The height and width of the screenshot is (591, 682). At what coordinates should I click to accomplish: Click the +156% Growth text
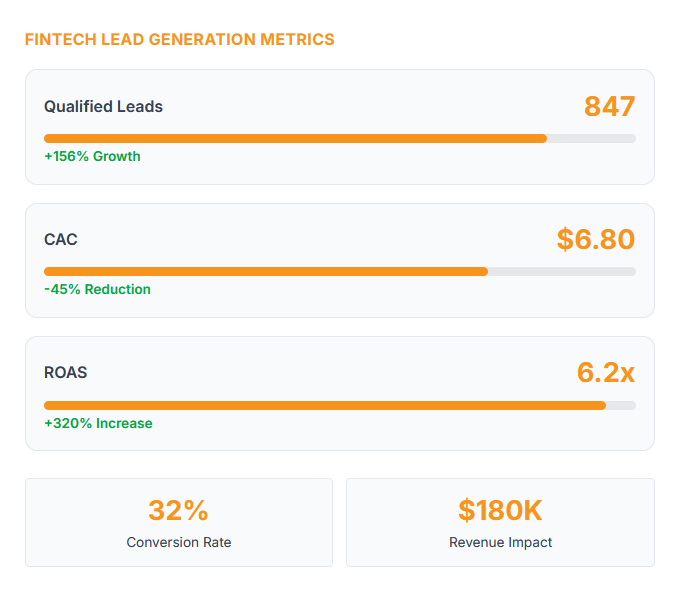(92, 156)
